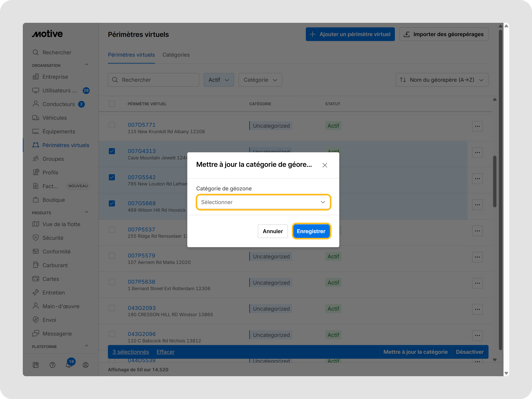Toggle the select-all header checkbox
This screenshot has width=532, height=399.
tap(112, 104)
